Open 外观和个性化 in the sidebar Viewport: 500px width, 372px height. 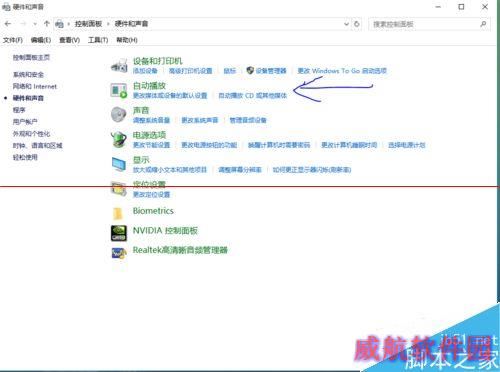(x=31, y=134)
